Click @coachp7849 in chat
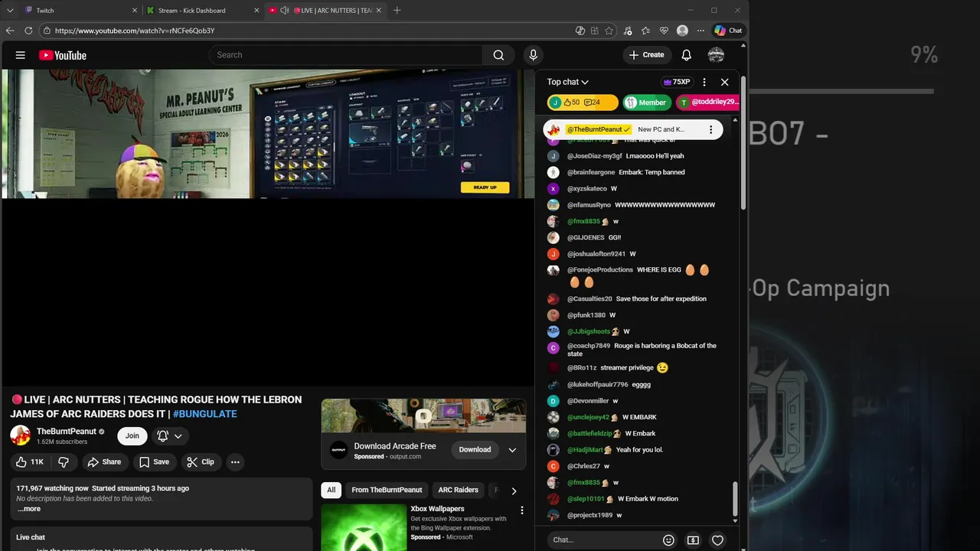The height and width of the screenshot is (551, 980). click(589, 346)
